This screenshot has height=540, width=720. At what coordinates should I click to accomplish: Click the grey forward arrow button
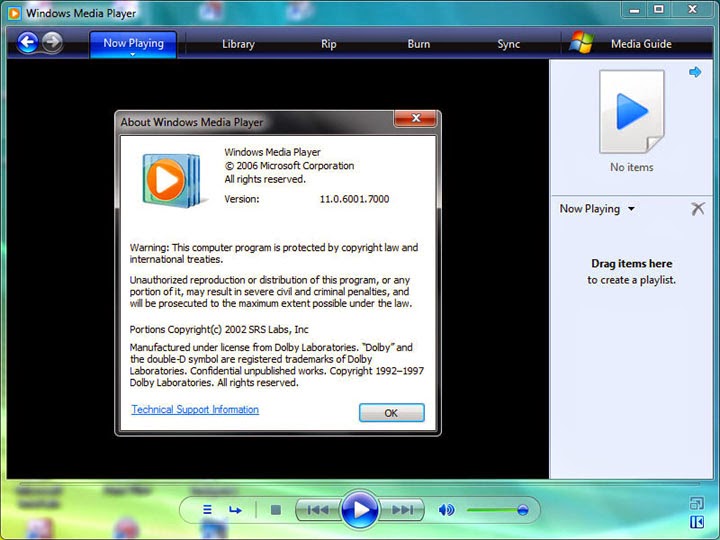click(x=53, y=42)
